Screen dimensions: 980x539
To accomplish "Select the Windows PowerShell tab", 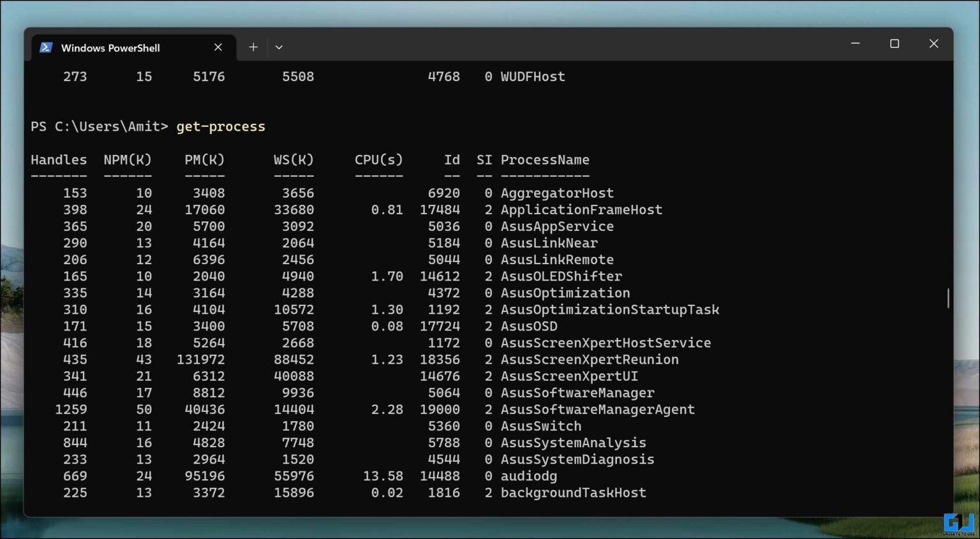I will [x=110, y=48].
